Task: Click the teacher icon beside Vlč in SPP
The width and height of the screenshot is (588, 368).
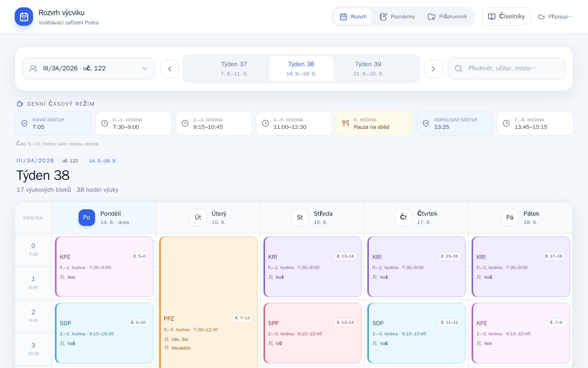Action: click(271, 344)
